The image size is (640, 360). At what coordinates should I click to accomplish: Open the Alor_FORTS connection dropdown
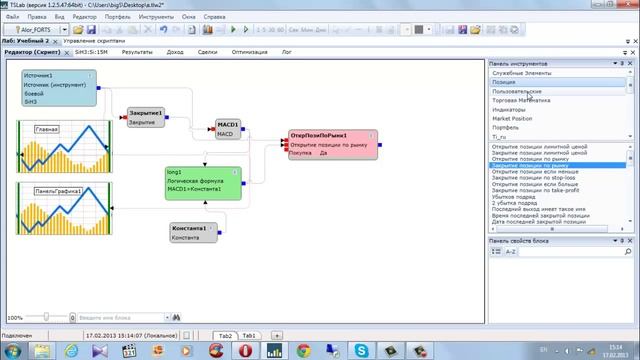(x=64, y=30)
